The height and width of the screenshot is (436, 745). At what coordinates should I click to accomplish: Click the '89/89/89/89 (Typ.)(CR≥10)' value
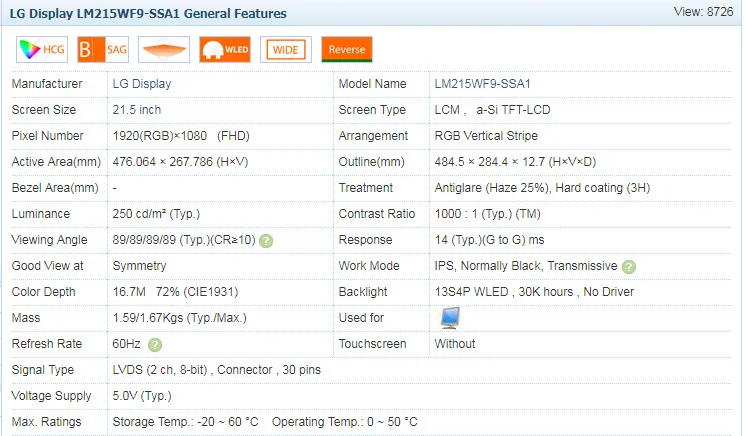coord(184,240)
